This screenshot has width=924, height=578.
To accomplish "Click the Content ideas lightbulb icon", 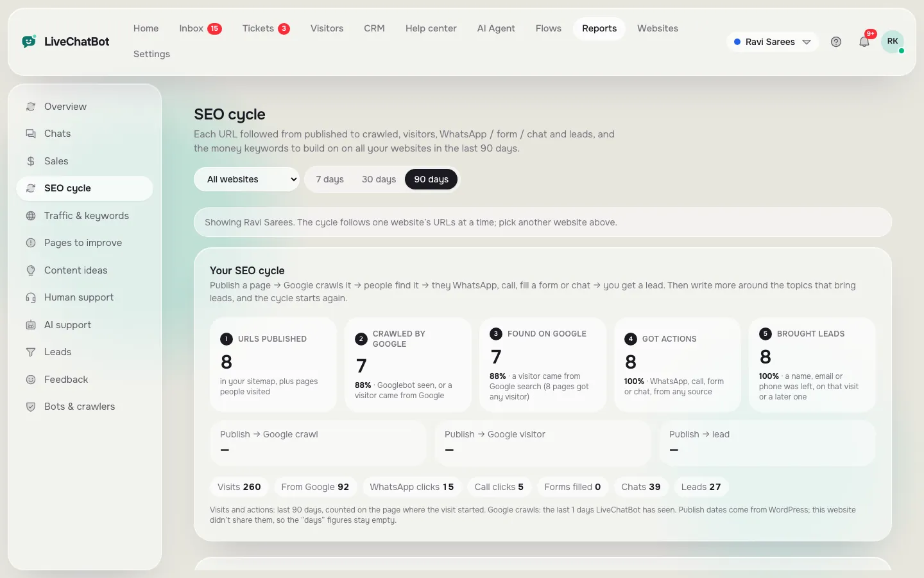I will click(x=31, y=270).
